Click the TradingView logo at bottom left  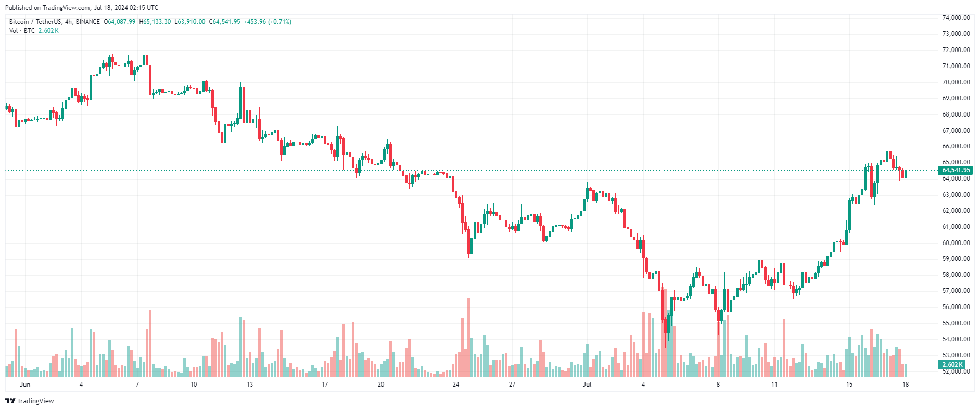pyautogui.click(x=30, y=401)
